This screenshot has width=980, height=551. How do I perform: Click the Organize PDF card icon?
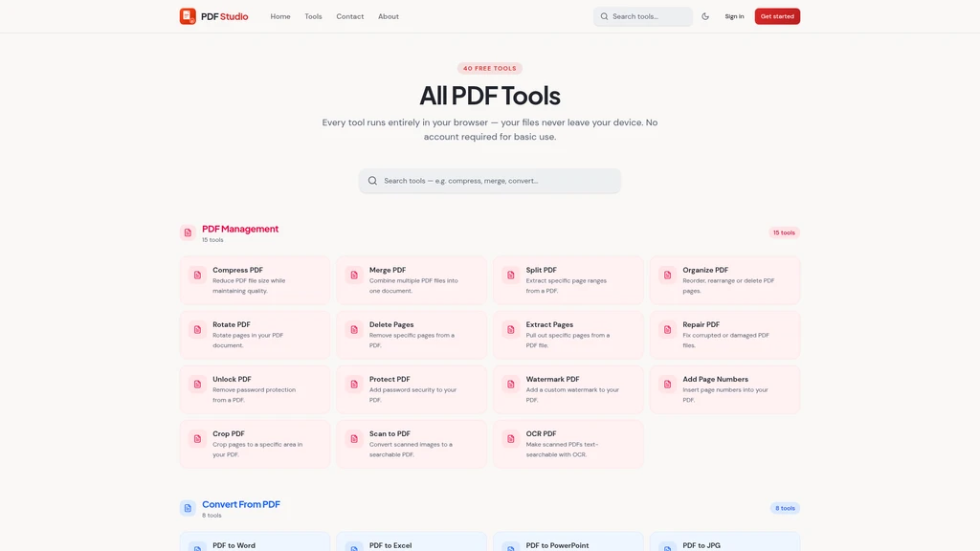[667, 275]
